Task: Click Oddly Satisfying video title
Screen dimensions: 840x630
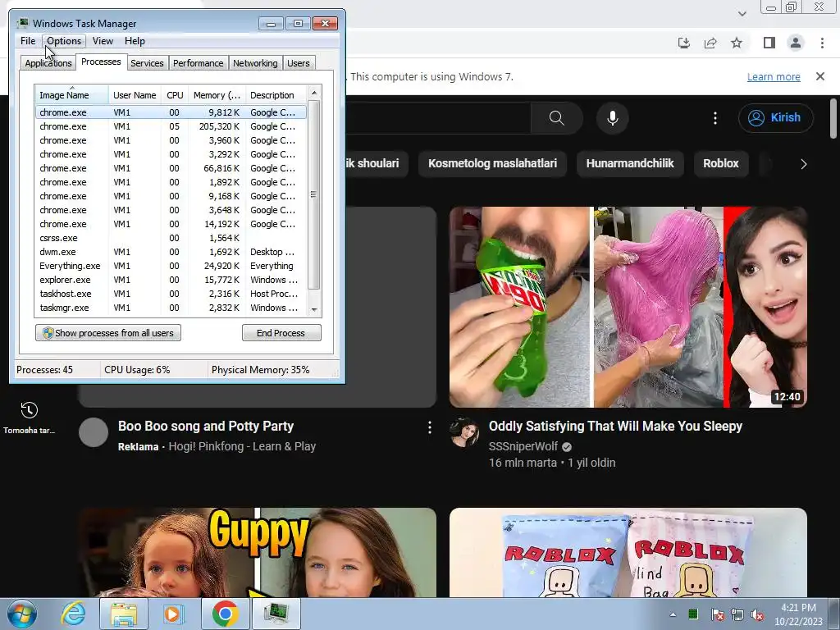Action: tap(615, 427)
